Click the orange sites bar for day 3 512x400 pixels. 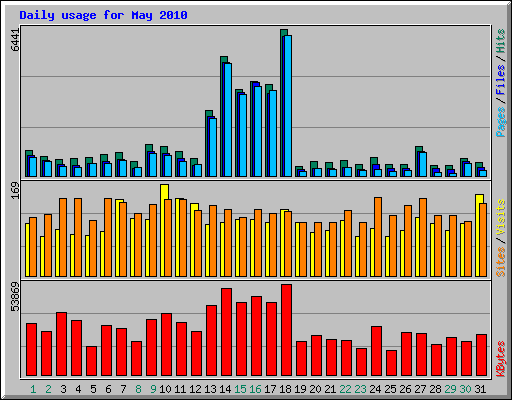pyautogui.click(x=63, y=237)
